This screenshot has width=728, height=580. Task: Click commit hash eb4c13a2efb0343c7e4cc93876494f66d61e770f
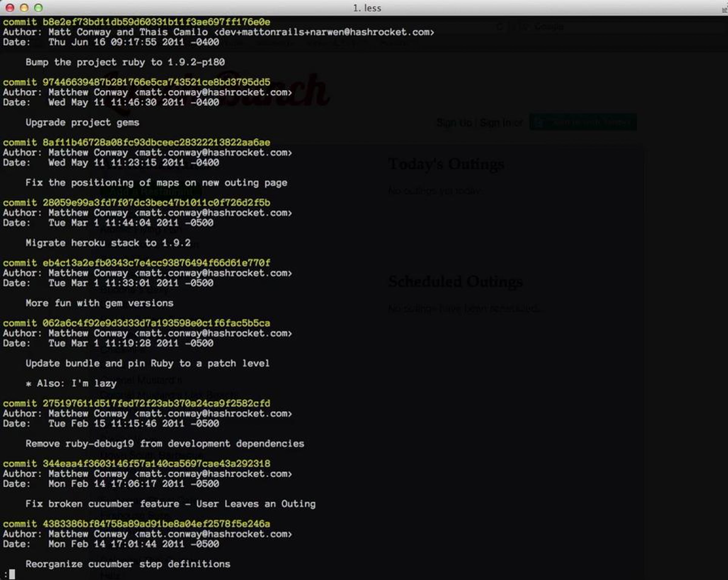[x=156, y=263]
